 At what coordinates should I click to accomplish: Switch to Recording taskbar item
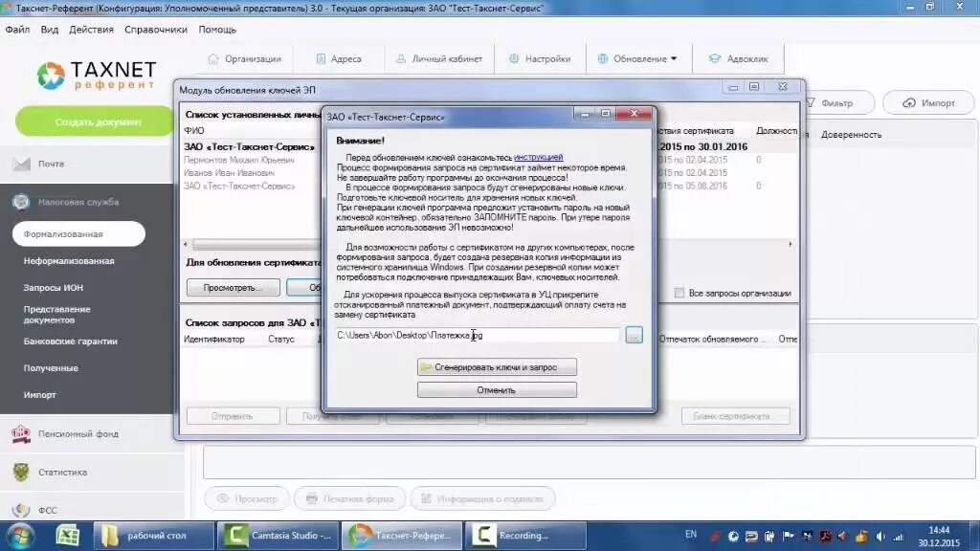[x=525, y=536]
